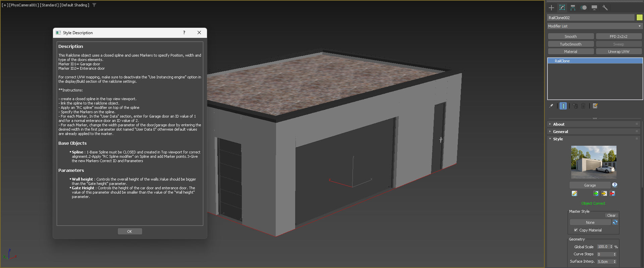Toggle Show End Result button
644x268 pixels.
[x=563, y=106]
